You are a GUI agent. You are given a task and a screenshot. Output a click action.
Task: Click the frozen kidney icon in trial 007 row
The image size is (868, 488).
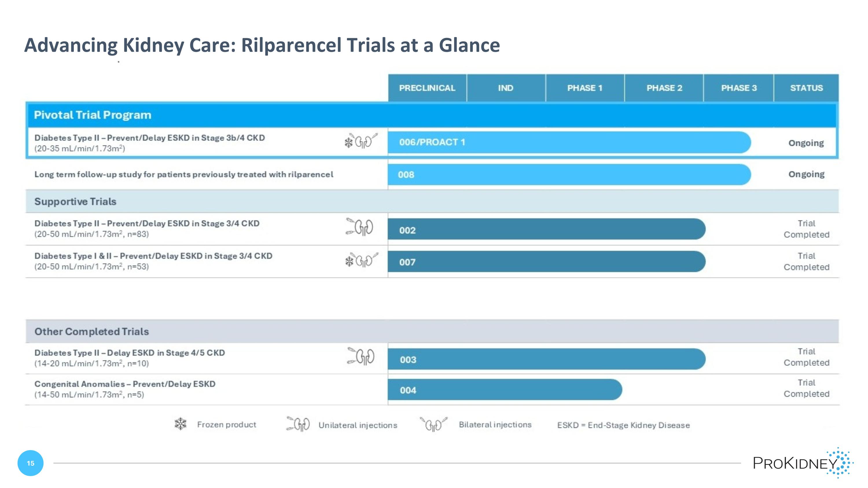(361, 260)
